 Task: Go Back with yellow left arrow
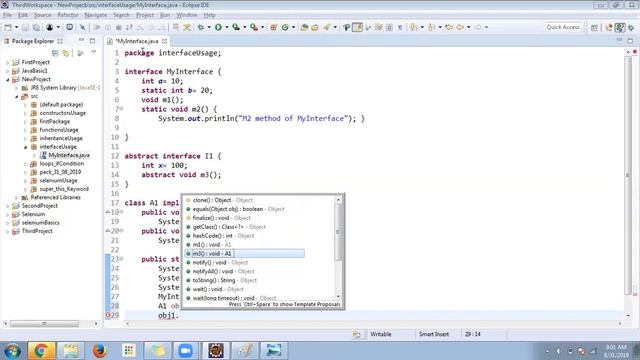click(x=460, y=27)
